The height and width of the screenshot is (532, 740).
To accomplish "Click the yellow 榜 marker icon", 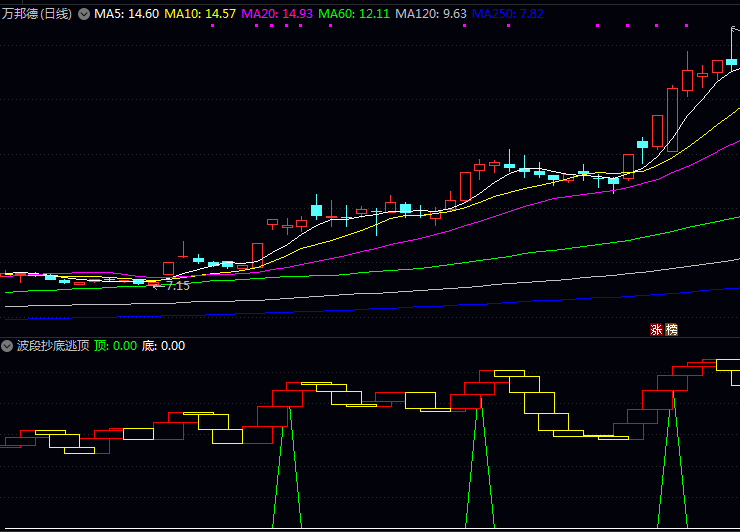I will (671, 329).
